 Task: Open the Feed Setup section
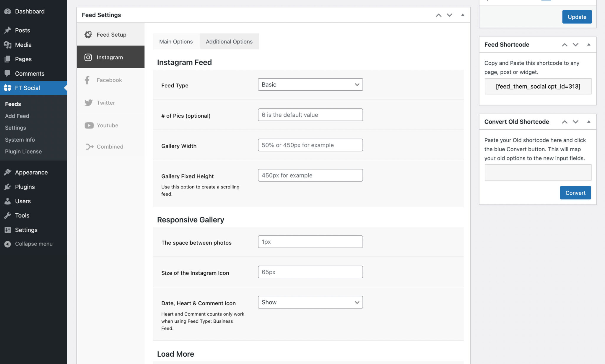click(111, 35)
